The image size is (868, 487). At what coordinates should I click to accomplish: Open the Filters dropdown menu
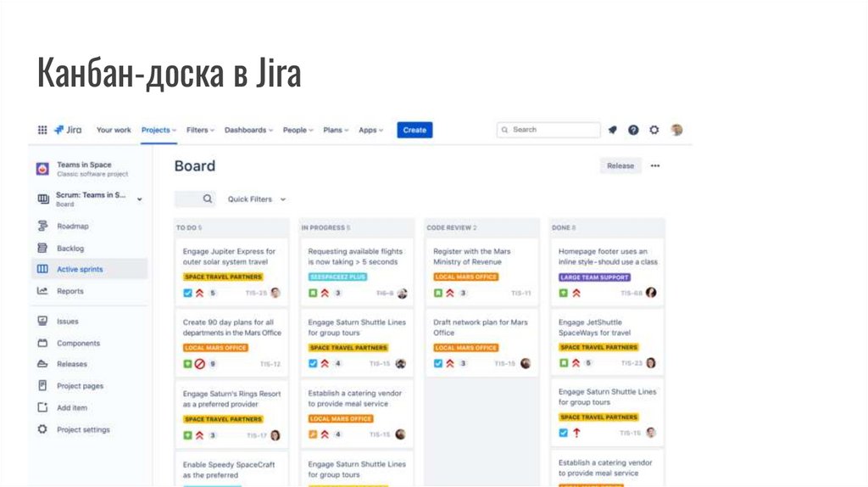[x=200, y=130]
